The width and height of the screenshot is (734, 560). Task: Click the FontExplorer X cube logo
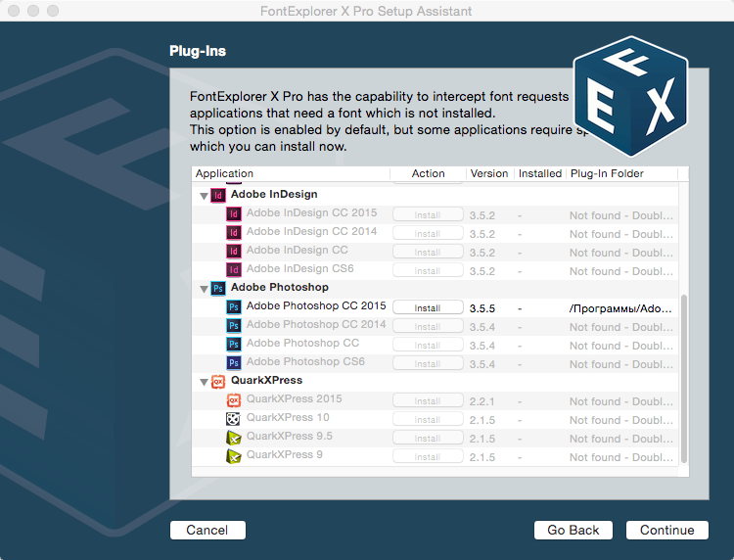pyautogui.click(x=630, y=96)
